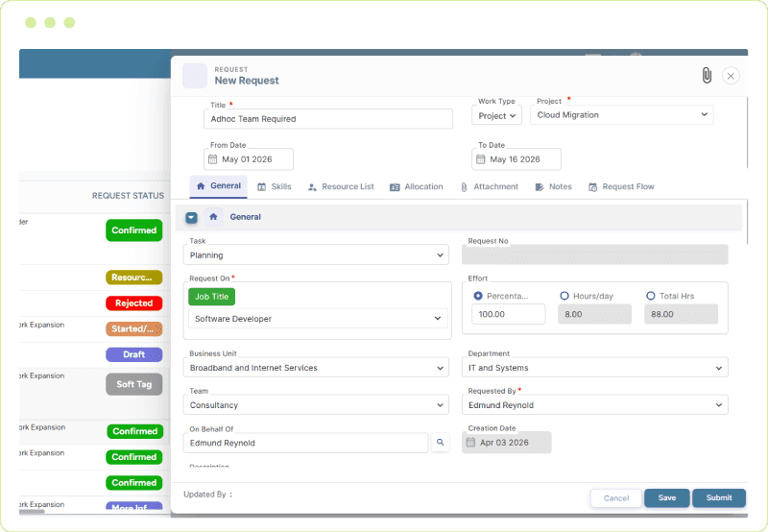Open the Requested By dropdown
This screenshot has width=768, height=532.
tap(594, 405)
